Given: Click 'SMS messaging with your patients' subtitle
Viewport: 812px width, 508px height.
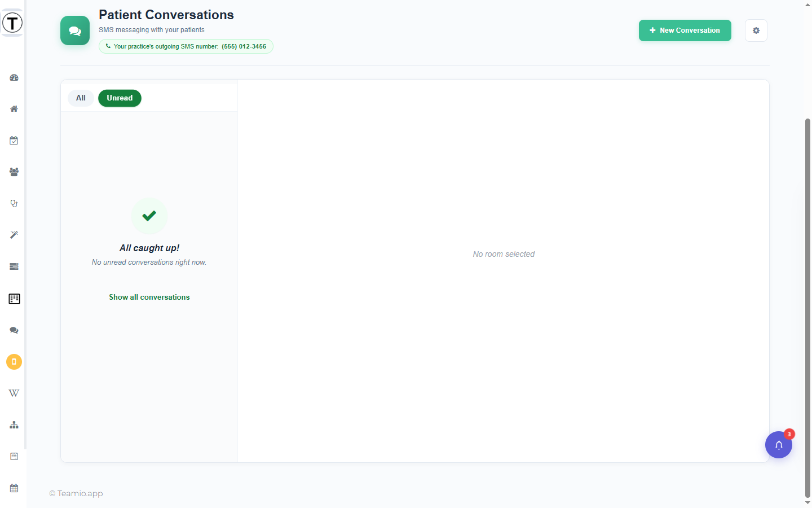Looking at the screenshot, I should [152, 30].
